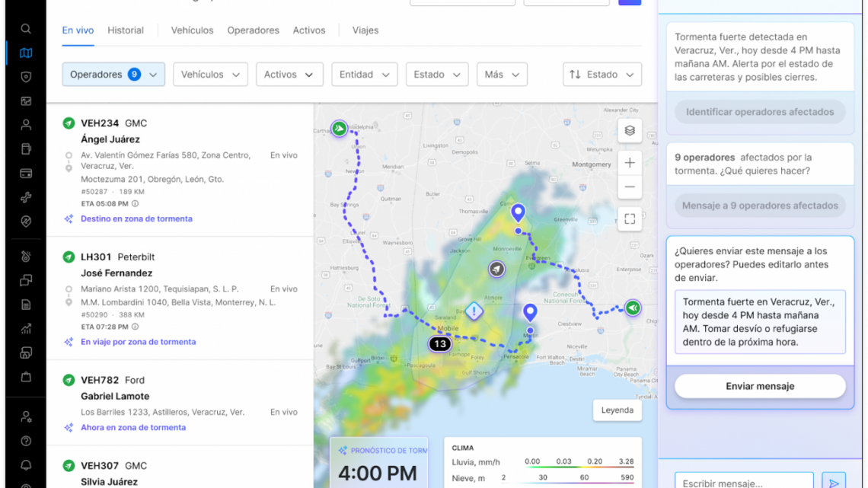Open the Entidad filter dropdown
The width and height of the screenshot is (868, 488).
(x=365, y=75)
